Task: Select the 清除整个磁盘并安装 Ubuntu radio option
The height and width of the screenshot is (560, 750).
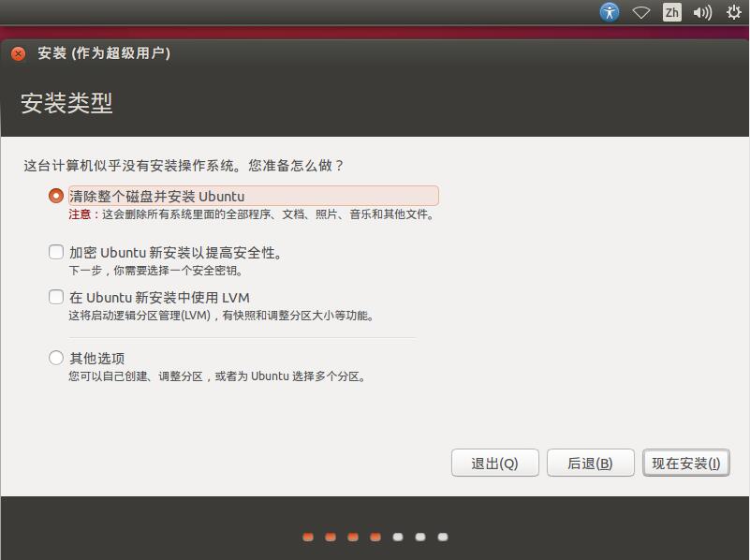Action: [x=56, y=197]
